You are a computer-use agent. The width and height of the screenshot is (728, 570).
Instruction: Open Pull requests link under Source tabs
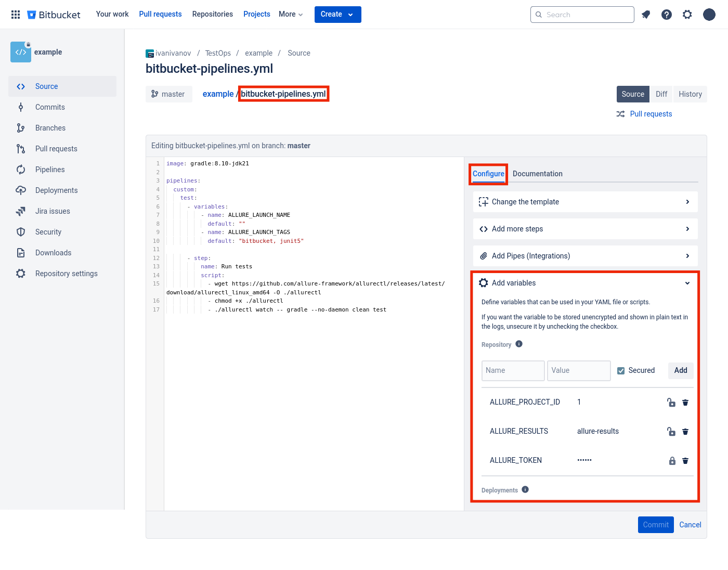tap(651, 114)
